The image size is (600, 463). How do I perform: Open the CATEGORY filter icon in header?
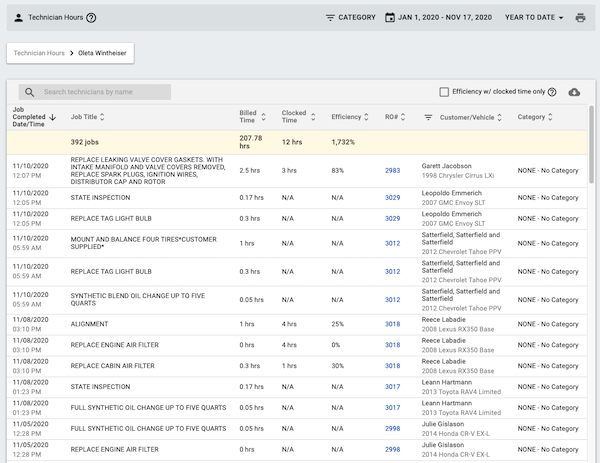pos(330,18)
